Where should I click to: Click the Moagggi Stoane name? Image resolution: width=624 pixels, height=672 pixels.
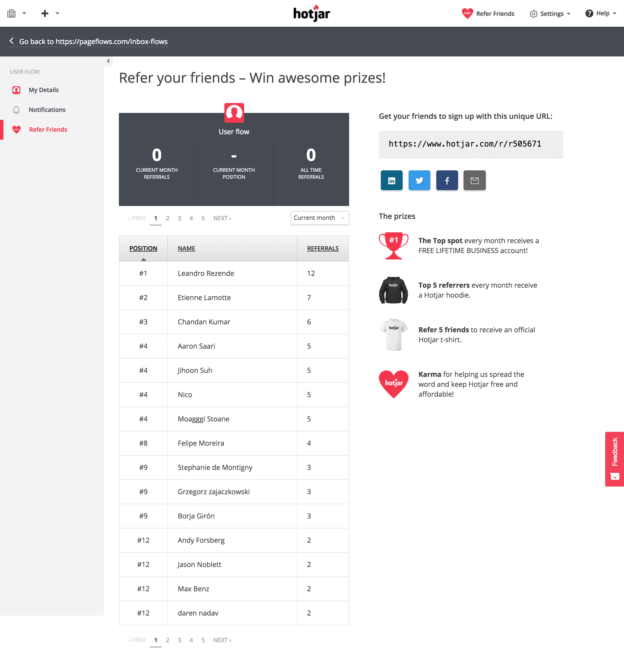click(204, 419)
